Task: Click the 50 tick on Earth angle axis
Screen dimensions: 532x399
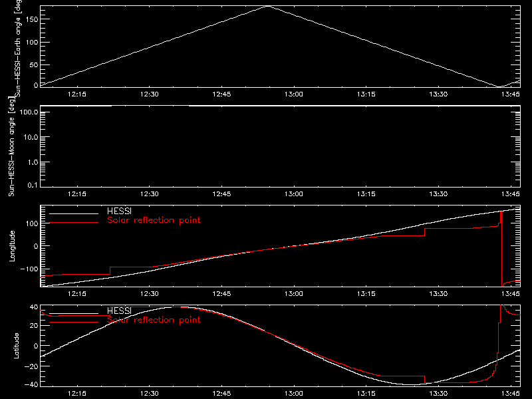Action: point(34,65)
